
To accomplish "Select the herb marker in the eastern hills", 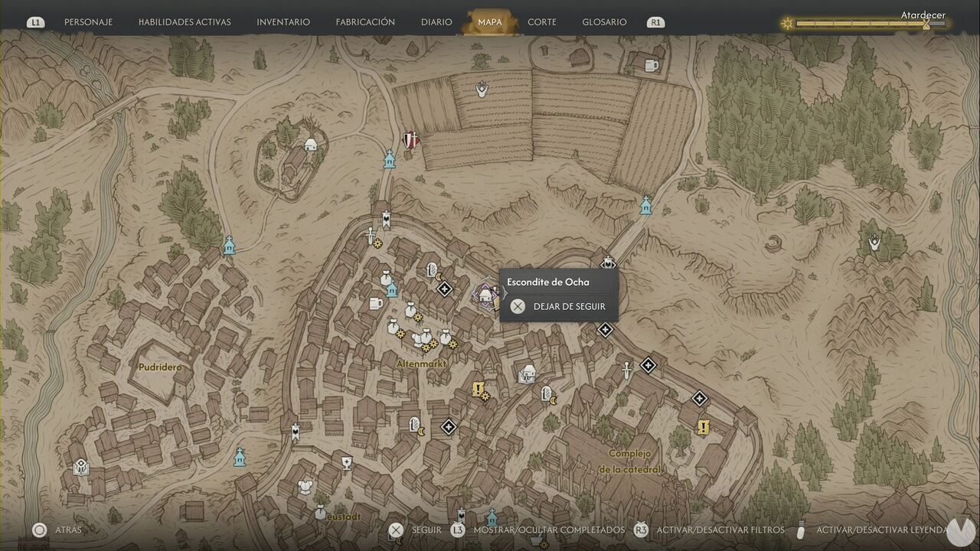I will (x=874, y=243).
